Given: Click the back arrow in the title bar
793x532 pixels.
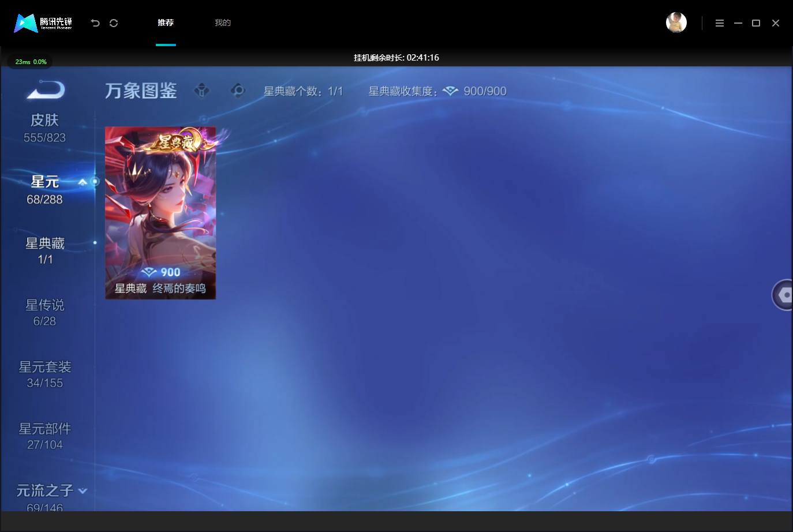Looking at the screenshot, I should [95, 23].
